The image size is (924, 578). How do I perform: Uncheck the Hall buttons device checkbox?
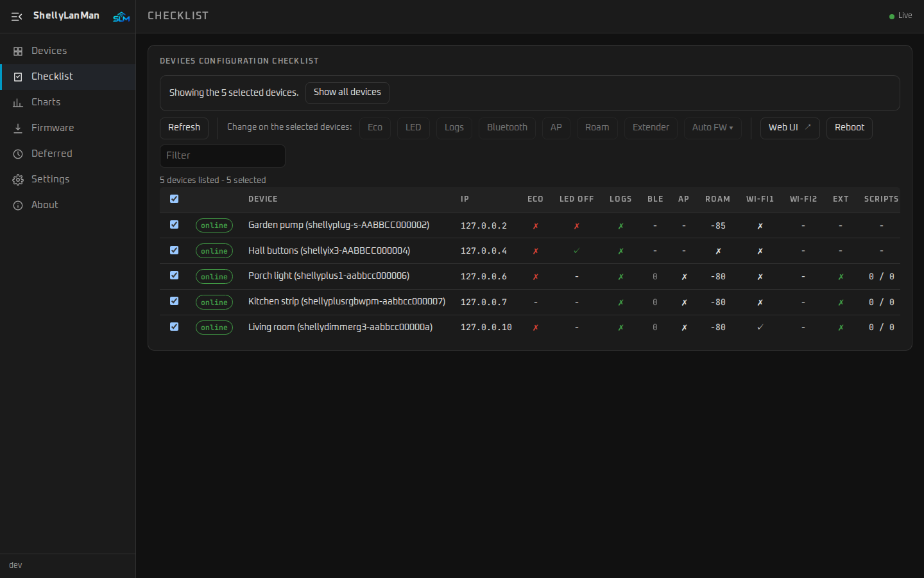pos(174,250)
